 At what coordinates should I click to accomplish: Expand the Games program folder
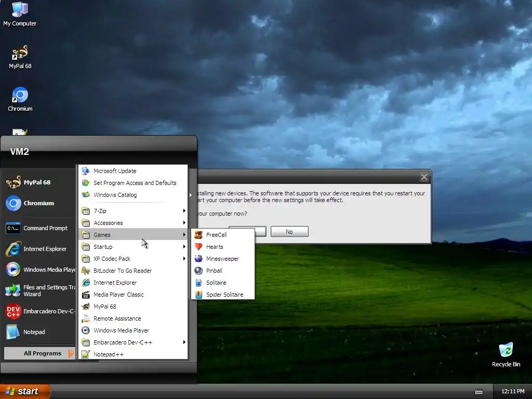point(133,235)
